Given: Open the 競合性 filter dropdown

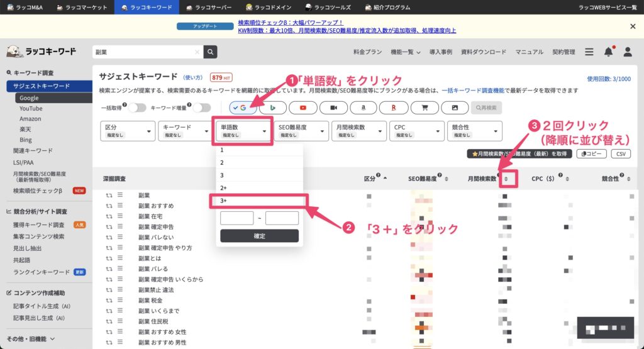Looking at the screenshot, I should pyautogui.click(x=474, y=131).
